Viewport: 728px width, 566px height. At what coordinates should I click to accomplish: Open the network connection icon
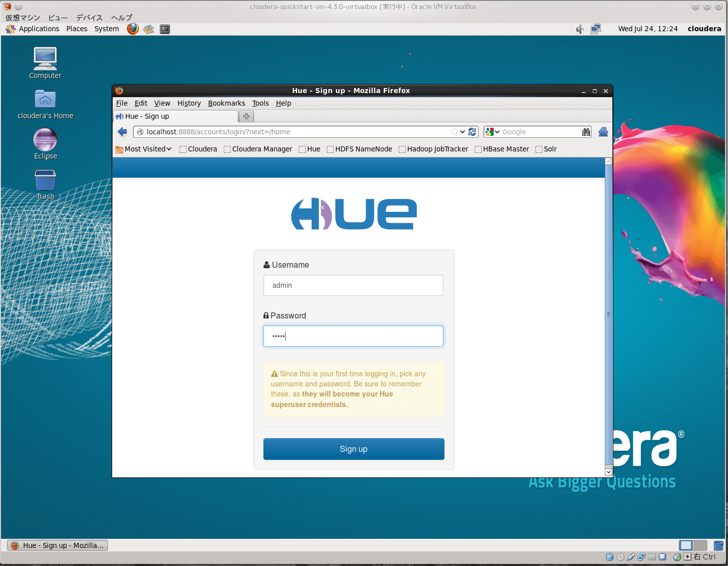tap(596, 29)
